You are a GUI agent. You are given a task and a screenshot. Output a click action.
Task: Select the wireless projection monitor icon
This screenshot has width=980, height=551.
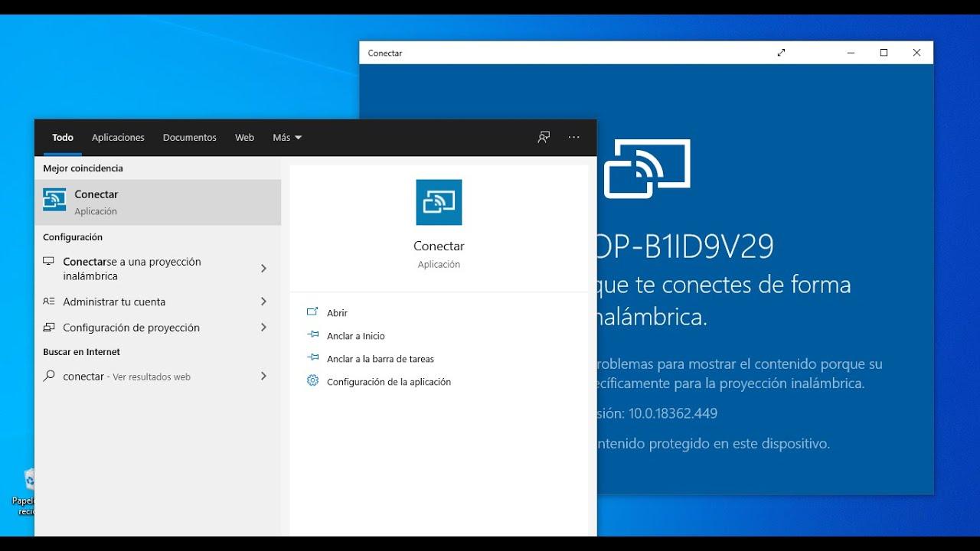[x=47, y=261]
